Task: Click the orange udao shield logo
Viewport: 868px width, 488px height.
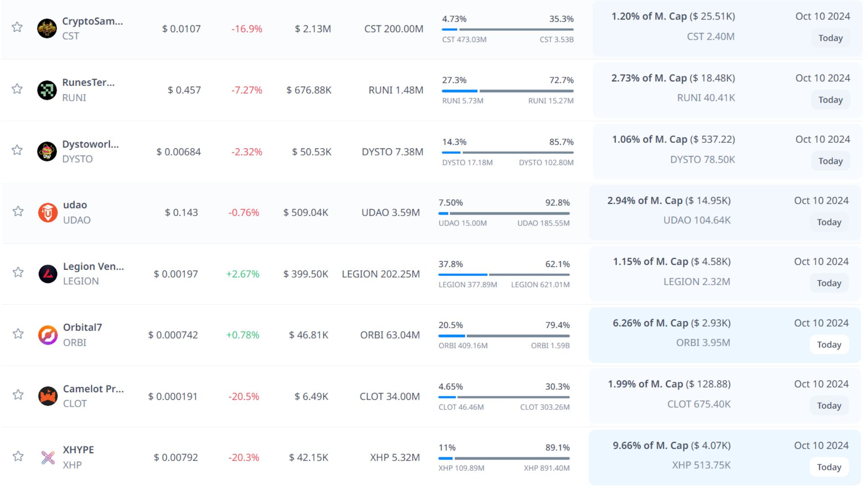Action: [x=48, y=212]
